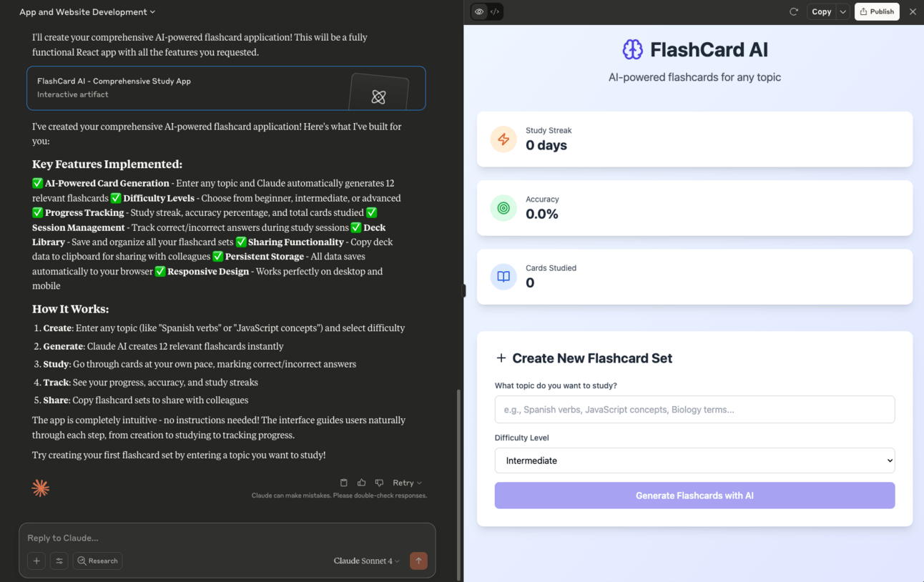924x582 pixels.
Task: Open the FlashCard AI interactive artifact card
Action: [x=226, y=88]
